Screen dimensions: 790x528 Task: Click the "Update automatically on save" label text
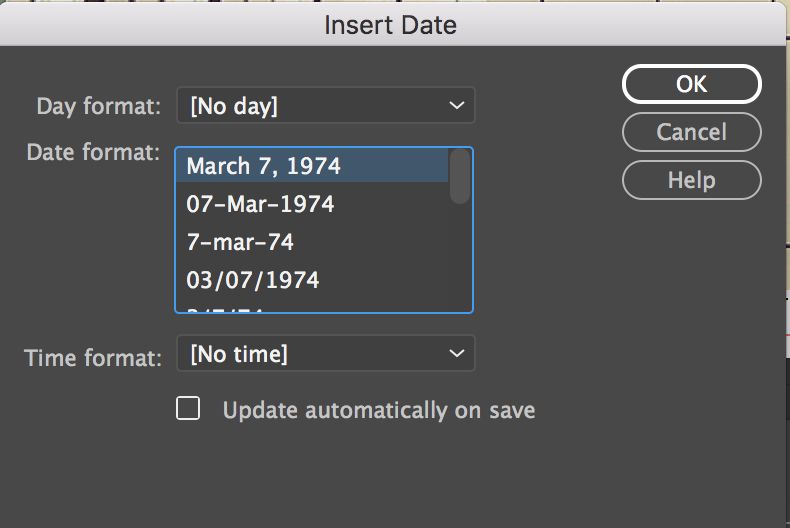[378, 410]
